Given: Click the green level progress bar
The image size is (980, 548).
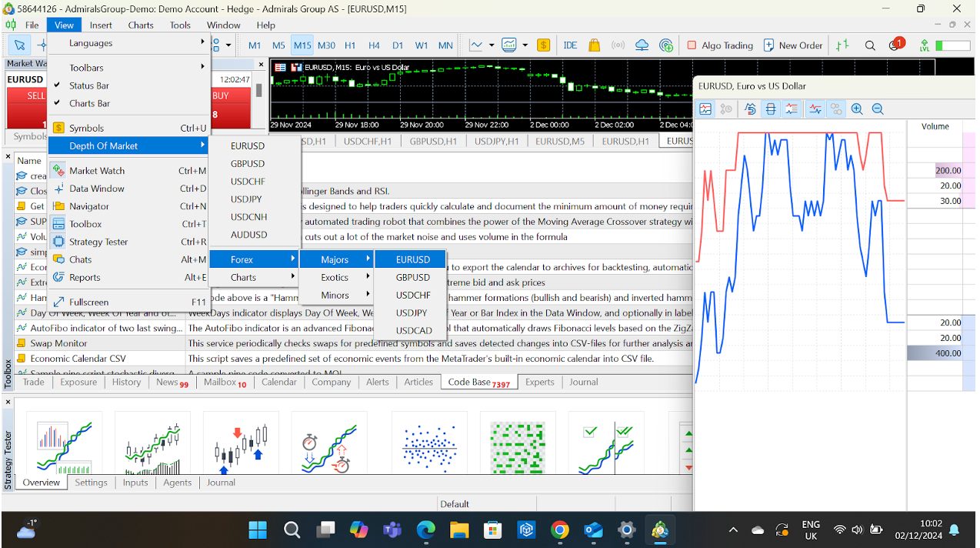Looking at the screenshot, I should click(x=952, y=45).
